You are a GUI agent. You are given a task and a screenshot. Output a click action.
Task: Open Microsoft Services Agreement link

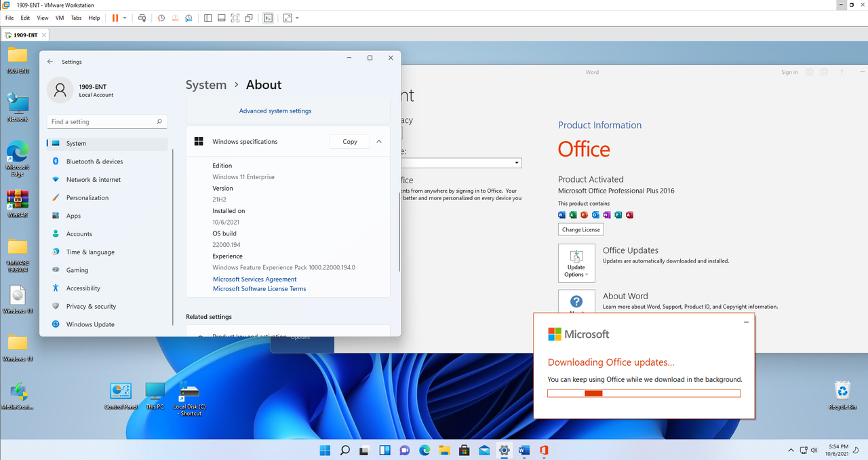click(x=255, y=279)
